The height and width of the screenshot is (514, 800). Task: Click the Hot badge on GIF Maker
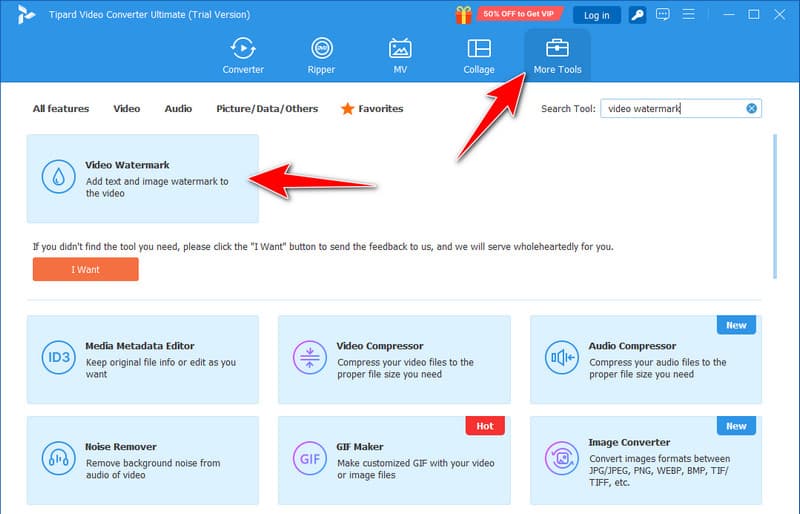[x=485, y=426]
